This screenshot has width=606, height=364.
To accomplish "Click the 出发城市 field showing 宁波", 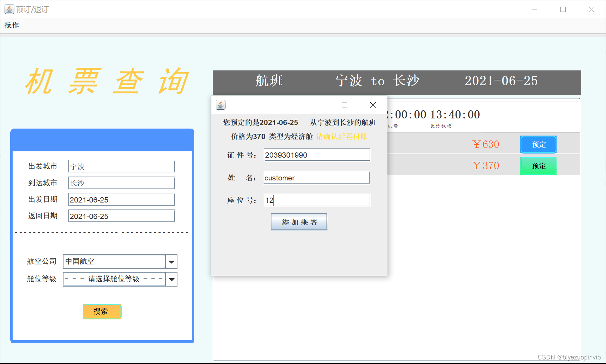I will tap(121, 166).
